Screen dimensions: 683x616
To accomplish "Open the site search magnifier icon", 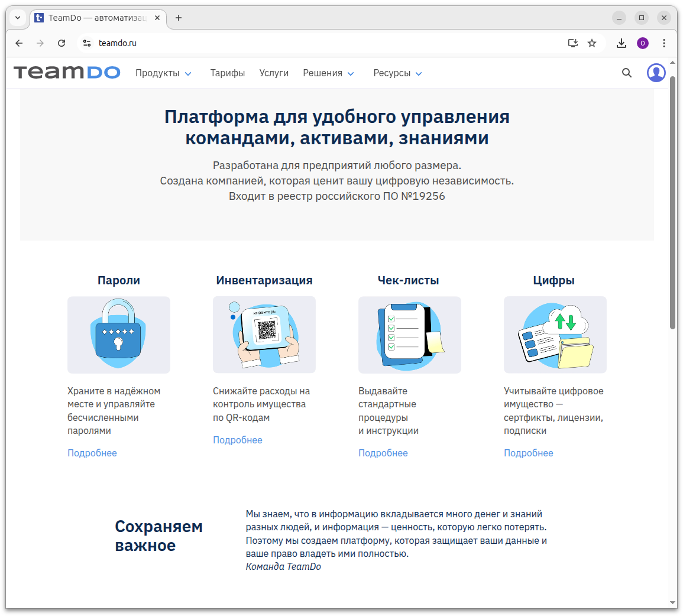I will tap(626, 73).
